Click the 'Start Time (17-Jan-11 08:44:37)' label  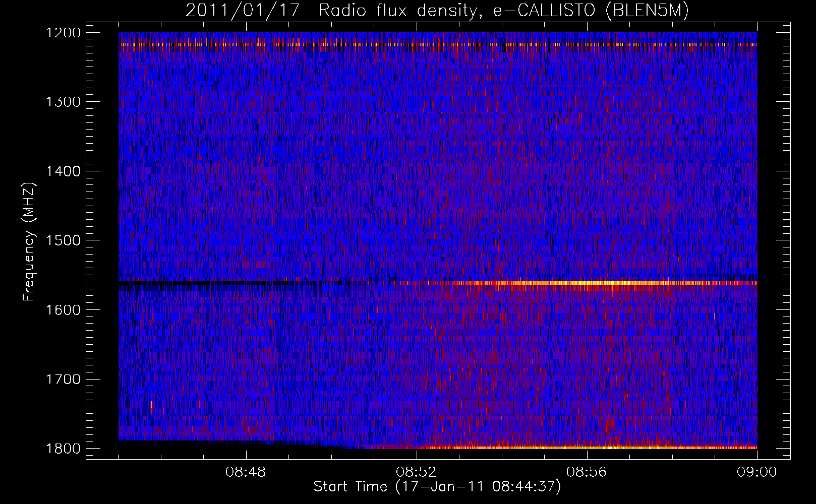pos(437,487)
